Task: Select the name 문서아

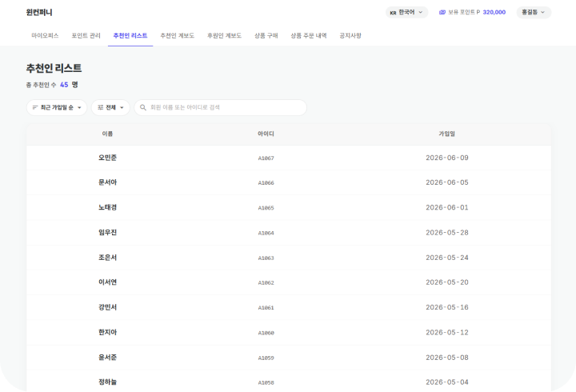Action: point(107,182)
